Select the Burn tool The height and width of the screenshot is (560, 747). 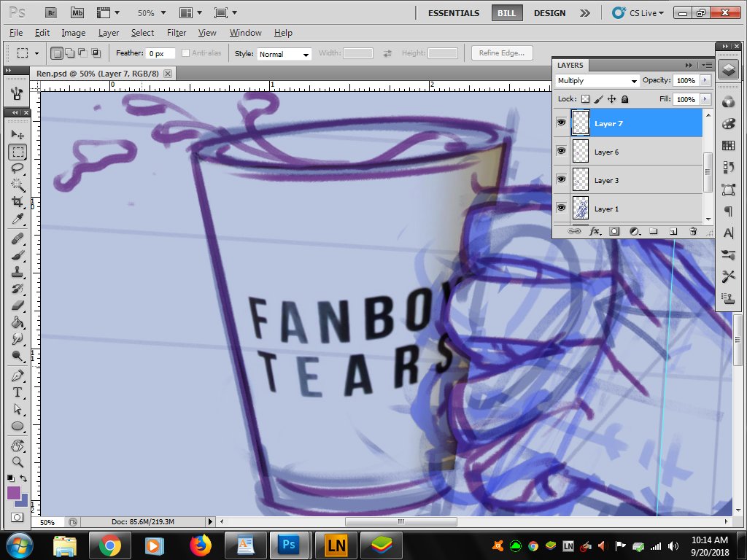[18, 356]
